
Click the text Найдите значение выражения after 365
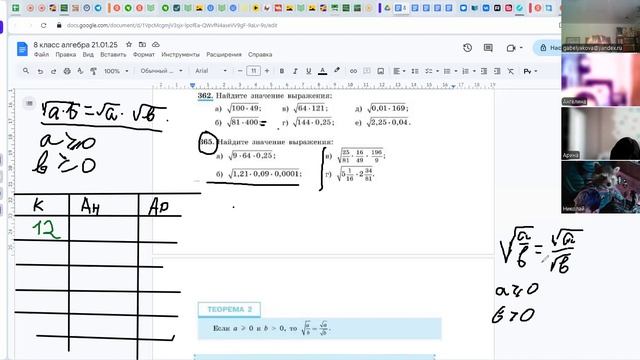tap(275, 142)
